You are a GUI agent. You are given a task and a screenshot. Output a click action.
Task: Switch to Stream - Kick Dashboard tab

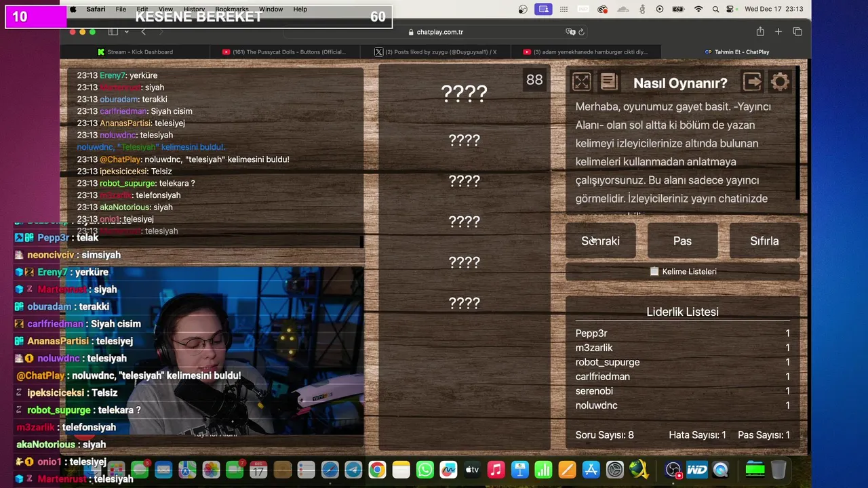point(135,52)
